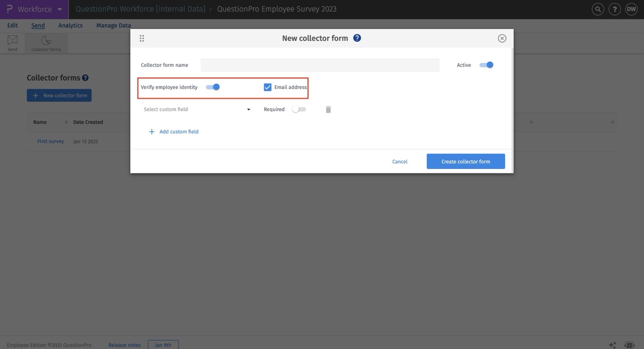Open the First survey link
The image size is (644, 349).
click(x=51, y=141)
